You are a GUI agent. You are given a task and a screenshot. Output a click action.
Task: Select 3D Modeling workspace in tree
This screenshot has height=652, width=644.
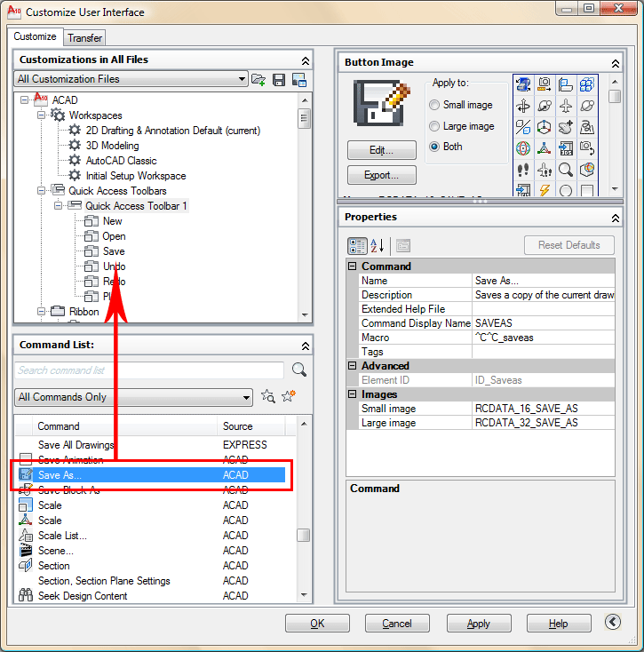[x=112, y=146]
